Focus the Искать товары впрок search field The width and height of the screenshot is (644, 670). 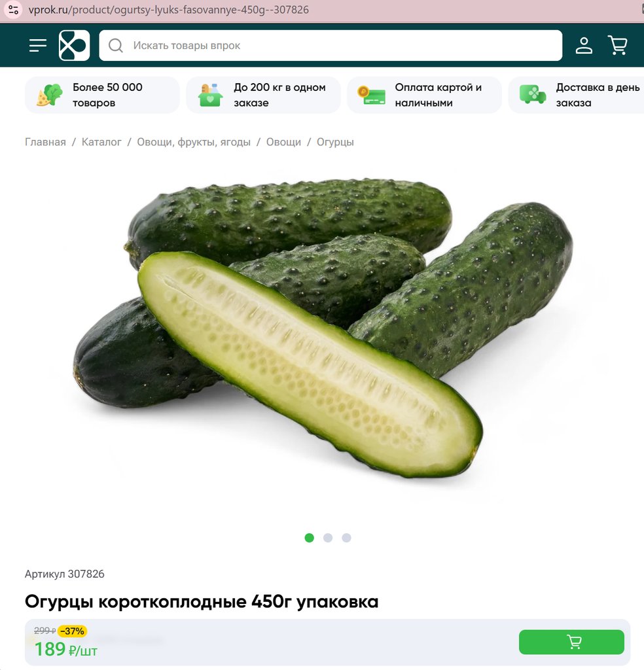[x=331, y=45]
